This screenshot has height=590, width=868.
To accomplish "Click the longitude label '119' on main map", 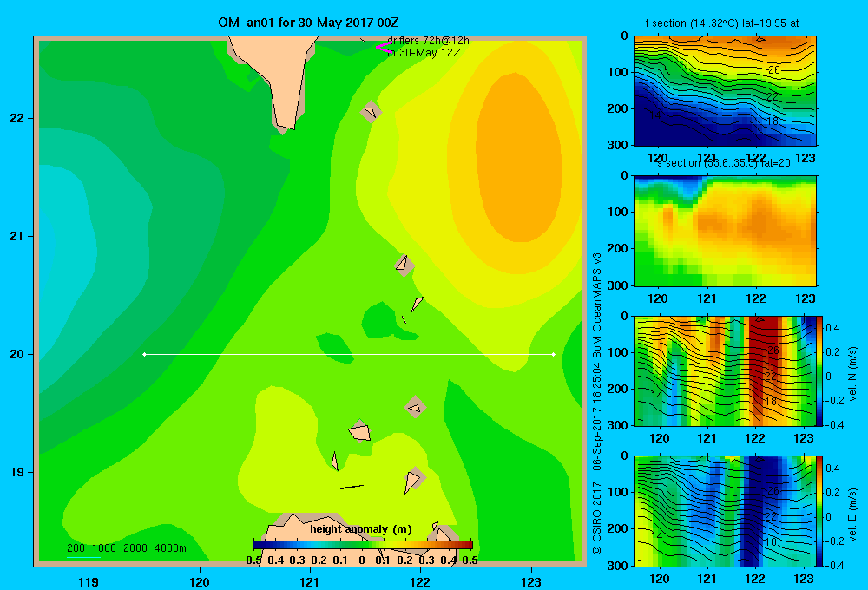I will 89,581.
